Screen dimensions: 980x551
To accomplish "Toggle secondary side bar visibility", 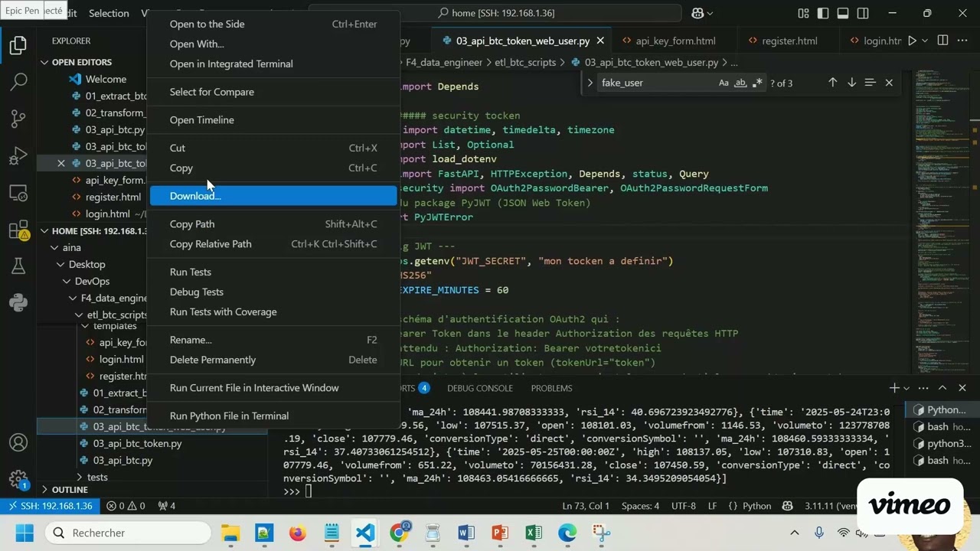I will pyautogui.click(x=863, y=13).
